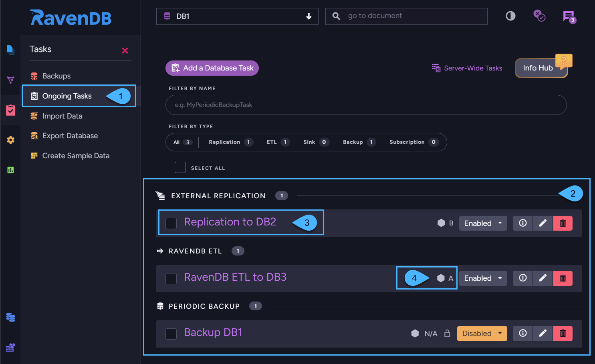Show info for RavenDB ETL to DB3
Image resolution: width=595 pixels, height=364 pixels.
pyautogui.click(x=523, y=278)
